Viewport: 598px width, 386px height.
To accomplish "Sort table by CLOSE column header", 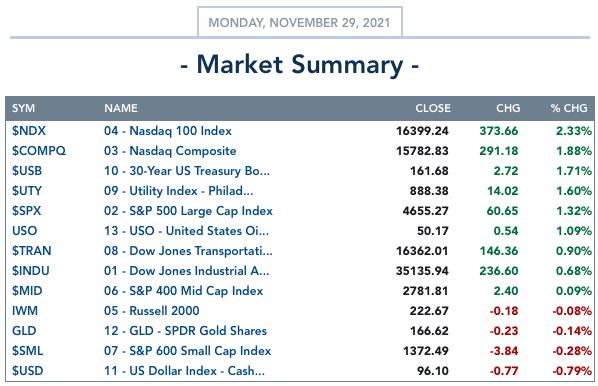I will pyautogui.click(x=433, y=108).
